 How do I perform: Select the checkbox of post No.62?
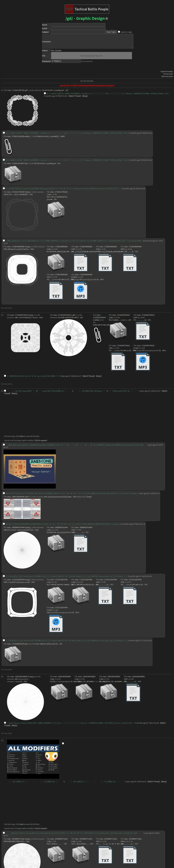click(4, 133)
